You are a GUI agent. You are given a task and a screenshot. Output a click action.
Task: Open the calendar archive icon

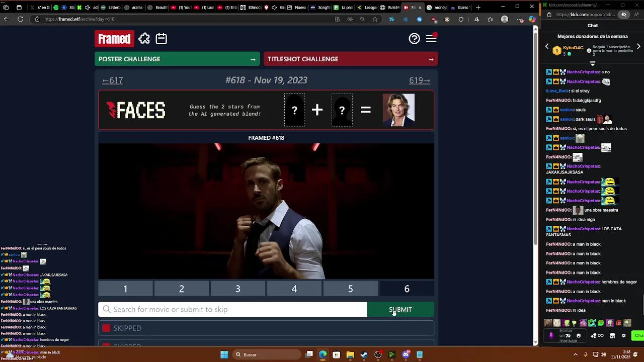pos(161,39)
